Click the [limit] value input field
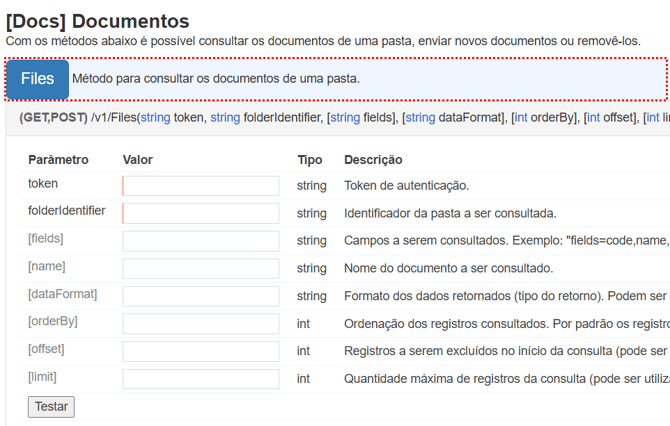This screenshot has width=670, height=426. pos(201,379)
